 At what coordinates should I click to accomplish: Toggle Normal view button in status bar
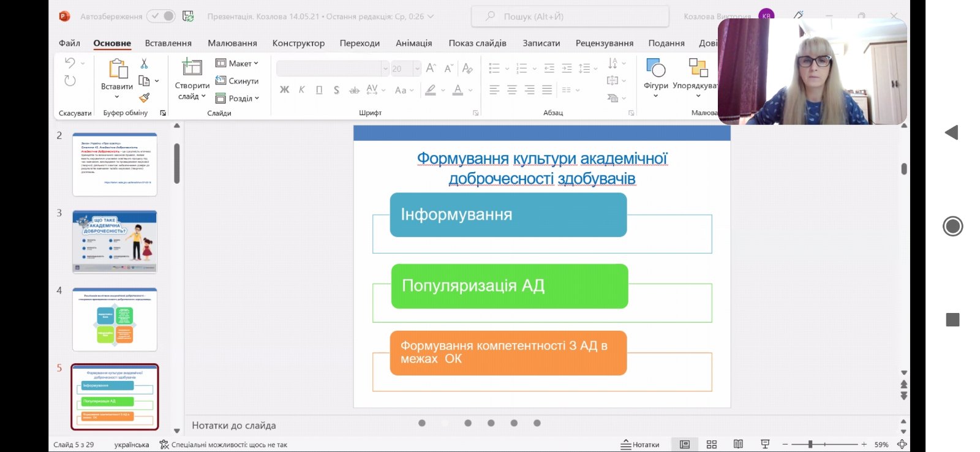685,445
